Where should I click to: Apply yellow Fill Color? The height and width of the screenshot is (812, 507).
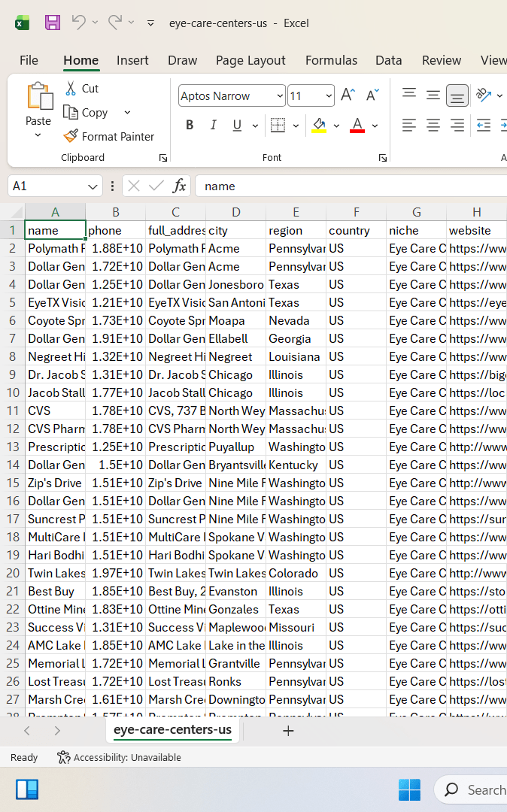[319, 126]
